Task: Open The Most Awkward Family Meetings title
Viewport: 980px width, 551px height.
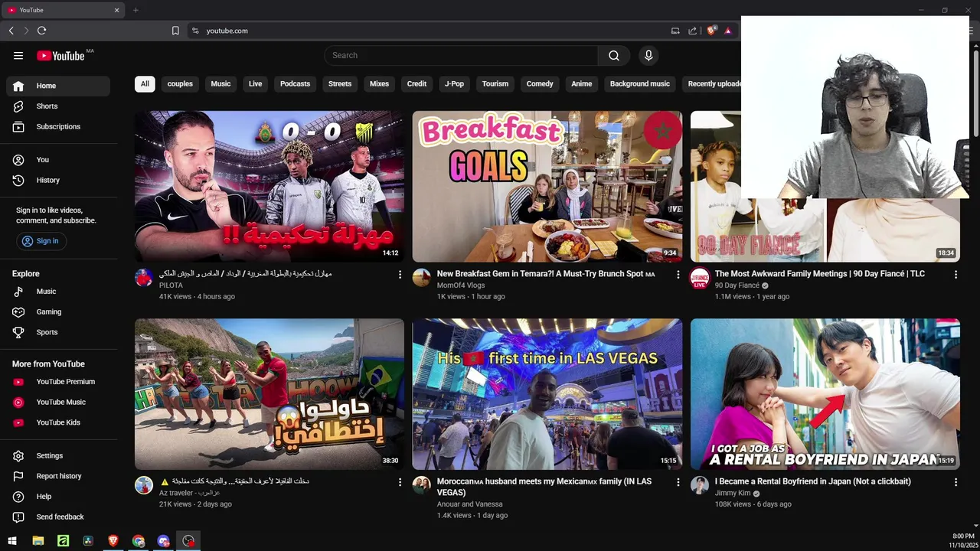Action: tap(820, 274)
